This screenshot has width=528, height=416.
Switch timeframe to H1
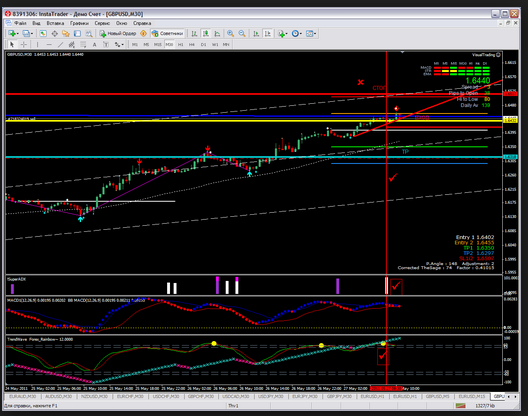click(x=180, y=44)
